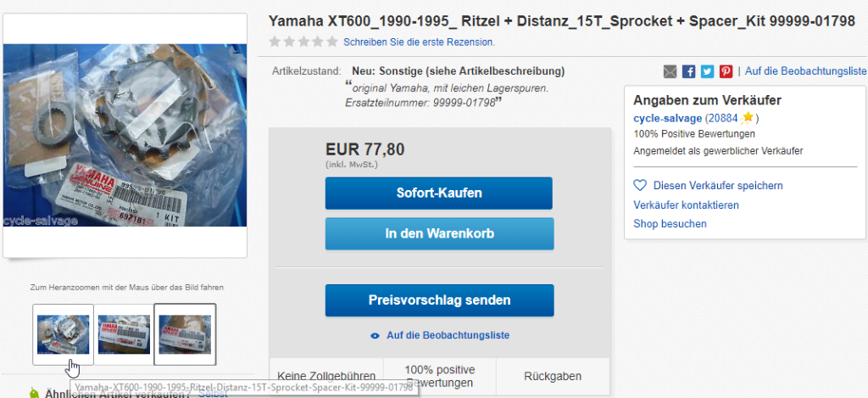Image resolution: width=868 pixels, height=398 pixels.
Task: Click the yellow seller rating star
Action: 748,117
